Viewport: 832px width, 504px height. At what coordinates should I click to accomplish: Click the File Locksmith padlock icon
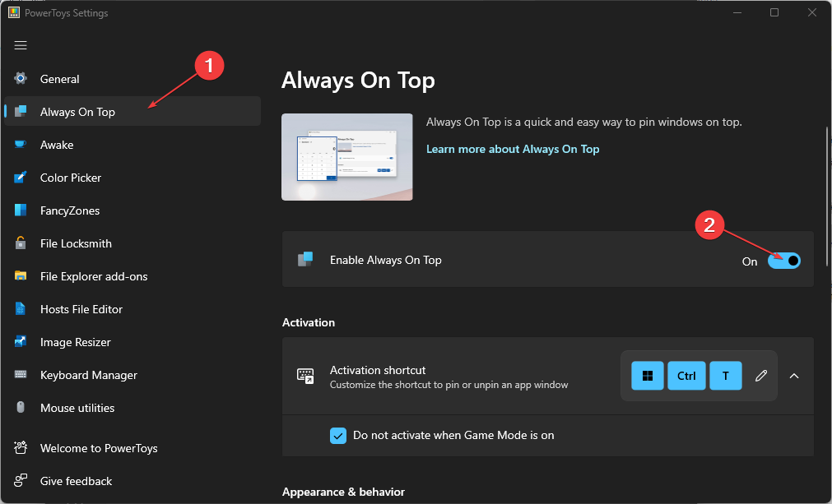(21, 243)
